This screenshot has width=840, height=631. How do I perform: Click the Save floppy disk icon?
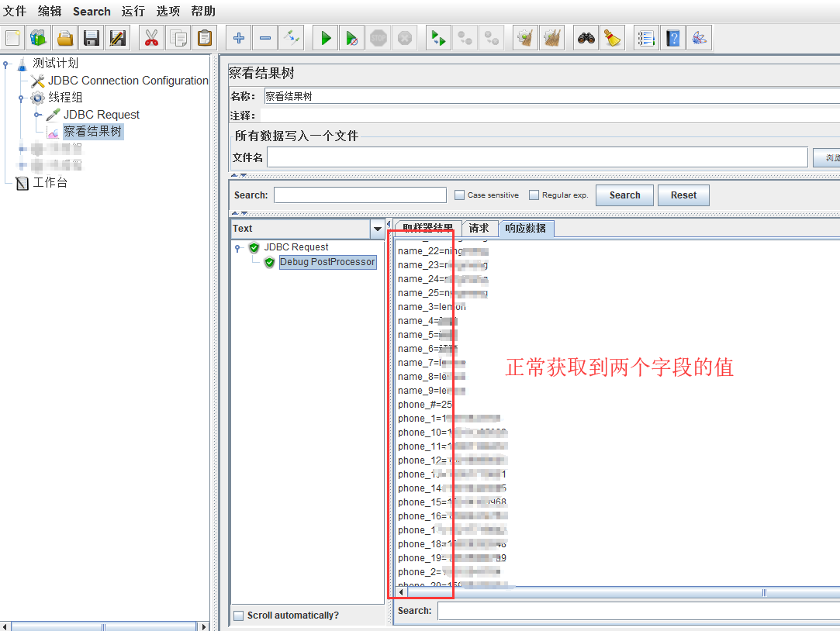click(92, 38)
